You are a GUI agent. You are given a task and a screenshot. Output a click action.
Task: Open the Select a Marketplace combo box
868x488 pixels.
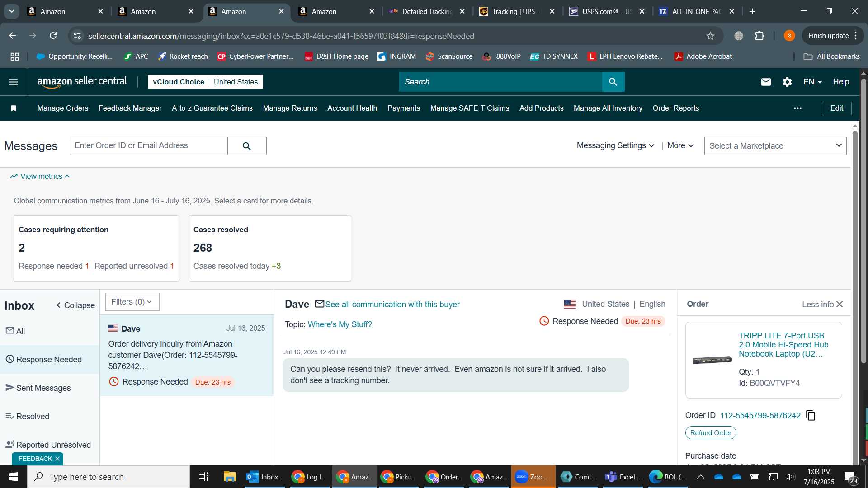[775, 146]
